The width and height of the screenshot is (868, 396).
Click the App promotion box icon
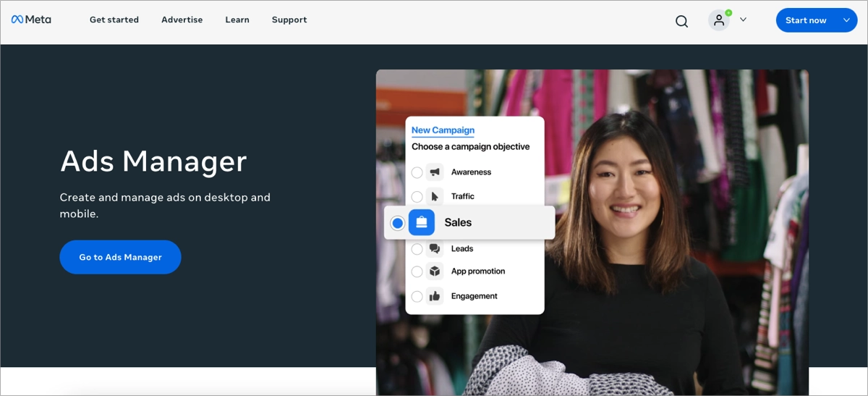[x=435, y=271]
